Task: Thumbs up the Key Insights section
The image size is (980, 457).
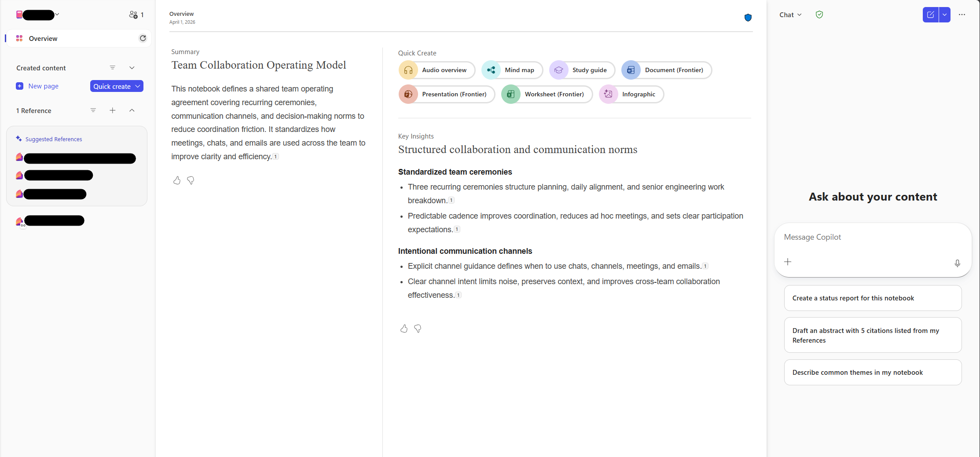Action: pos(404,329)
